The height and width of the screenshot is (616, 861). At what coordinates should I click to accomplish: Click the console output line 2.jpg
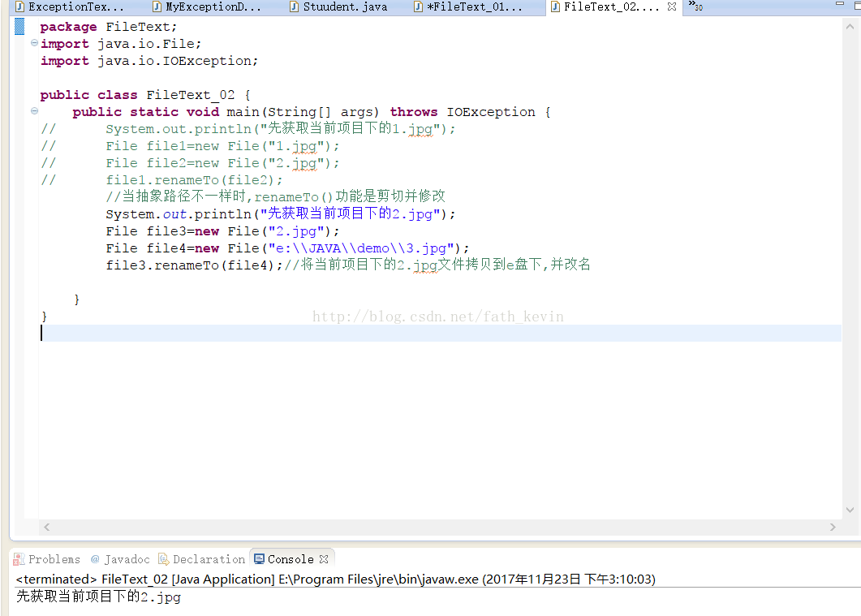99,597
